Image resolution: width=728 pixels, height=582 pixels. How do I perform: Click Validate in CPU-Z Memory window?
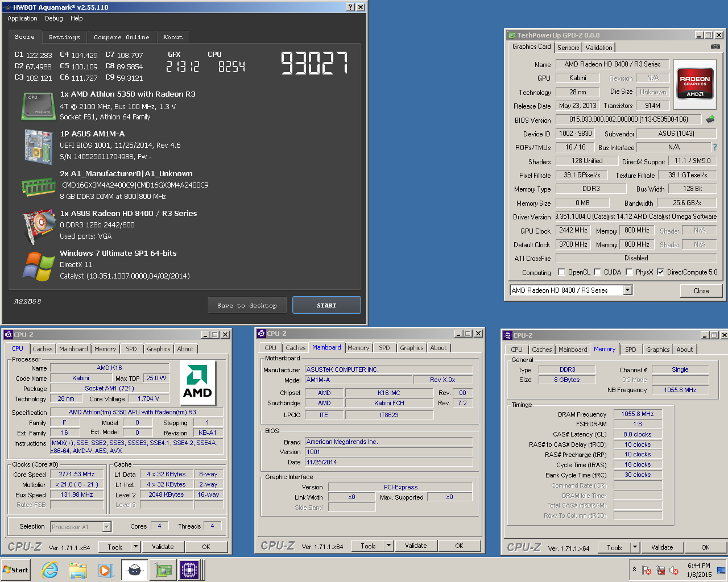(x=662, y=547)
